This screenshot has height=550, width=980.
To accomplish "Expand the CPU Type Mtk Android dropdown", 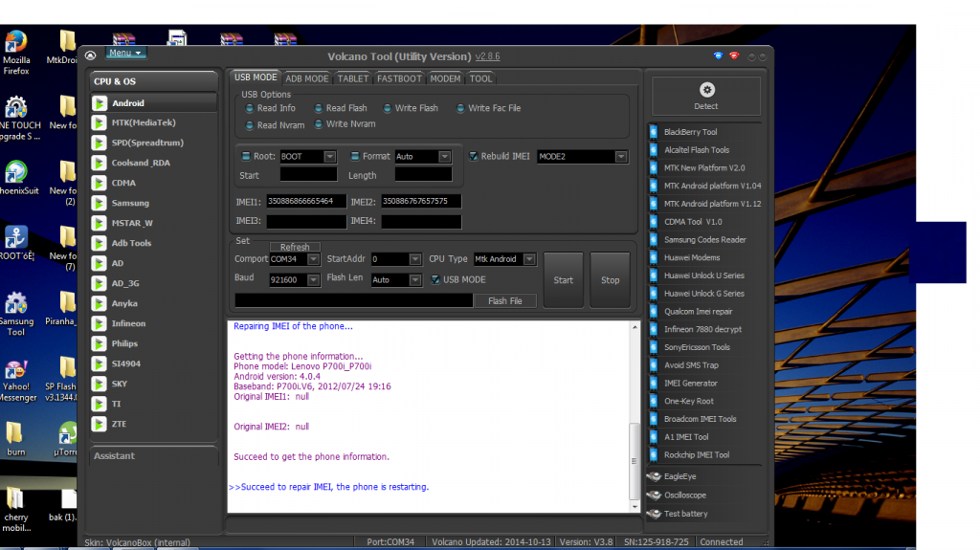I will tap(528, 259).
